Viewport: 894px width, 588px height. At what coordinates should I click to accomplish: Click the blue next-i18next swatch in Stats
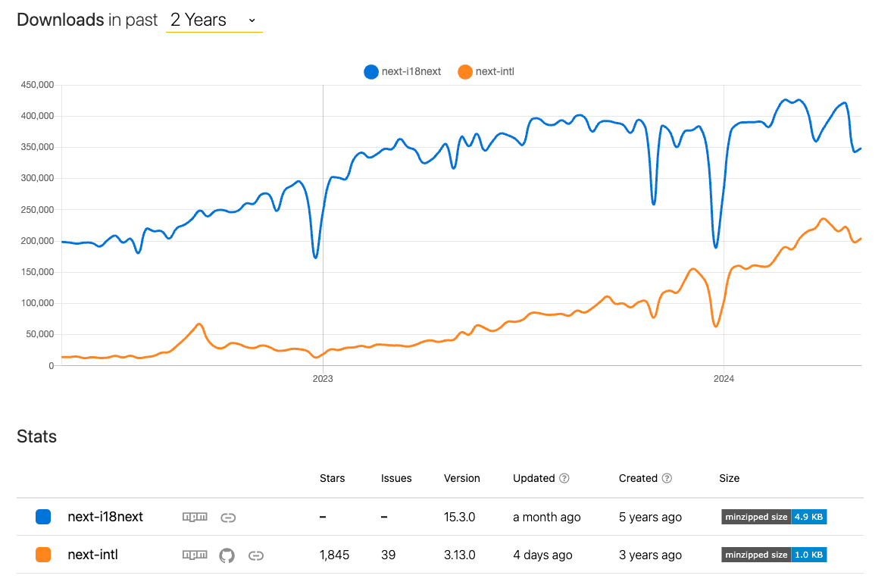coord(43,518)
